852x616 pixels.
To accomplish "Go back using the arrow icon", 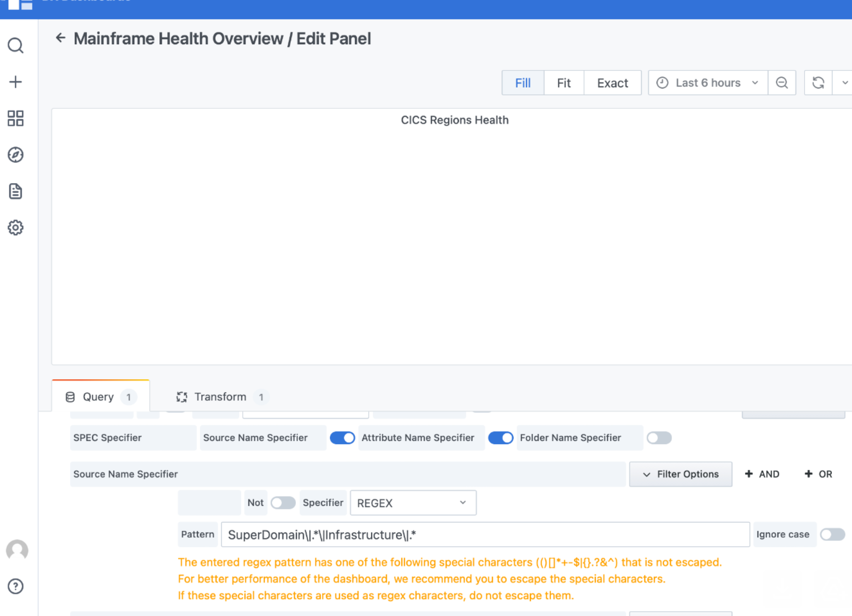I will [x=61, y=38].
